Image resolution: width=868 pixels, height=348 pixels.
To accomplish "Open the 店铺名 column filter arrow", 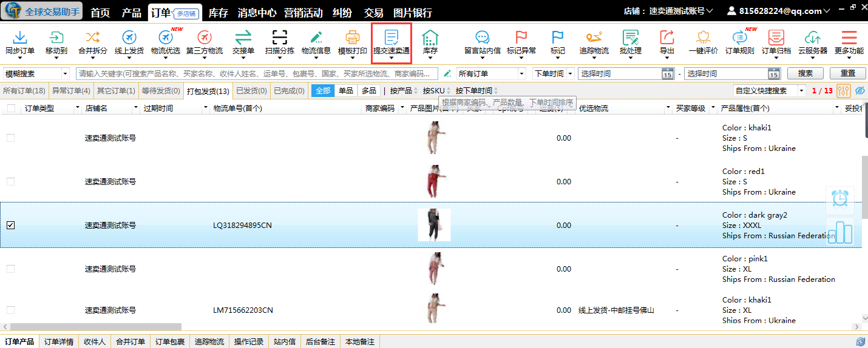I will pos(135,109).
